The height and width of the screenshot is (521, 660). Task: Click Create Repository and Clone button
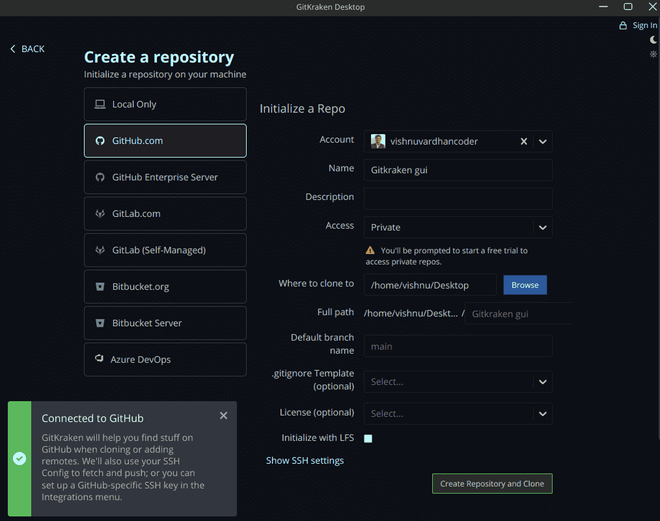[x=492, y=483]
